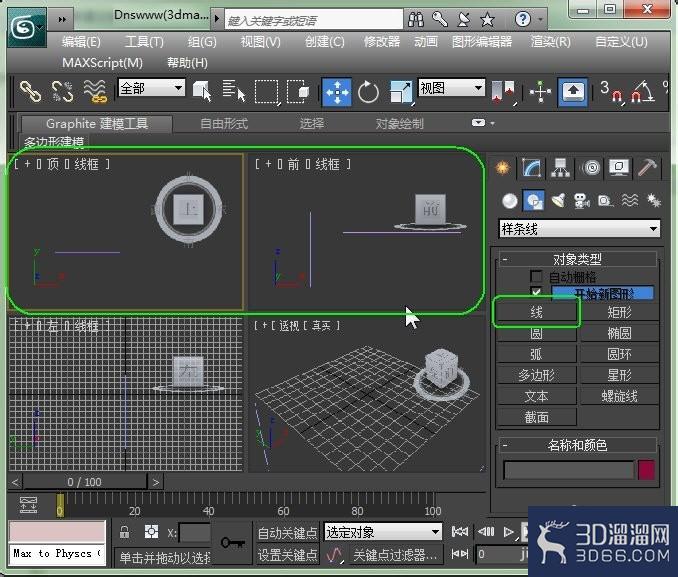Collapse the 名称和颜色 rollout
The height and width of the screenshot is (577, 678).
(x=578, y=445)
